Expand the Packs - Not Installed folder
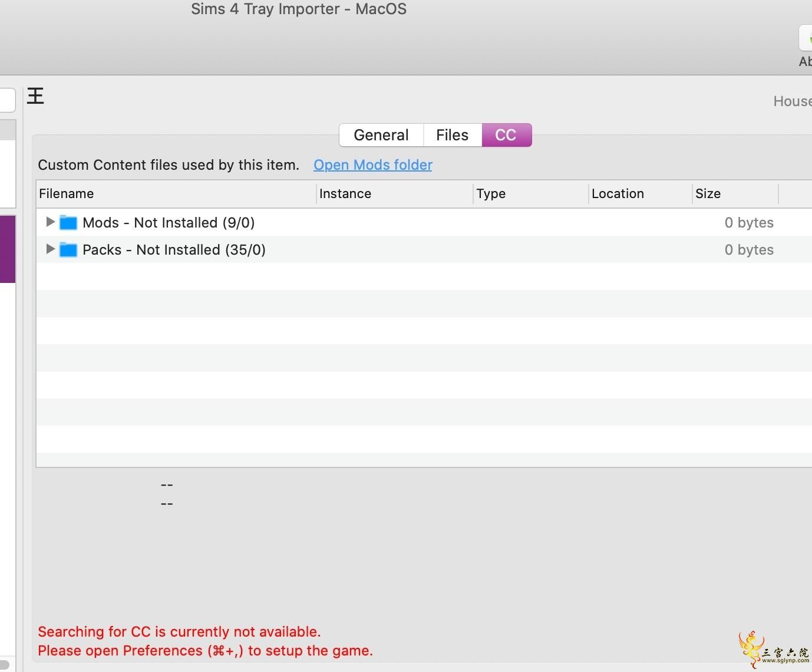812x672 pixels. 50,249
